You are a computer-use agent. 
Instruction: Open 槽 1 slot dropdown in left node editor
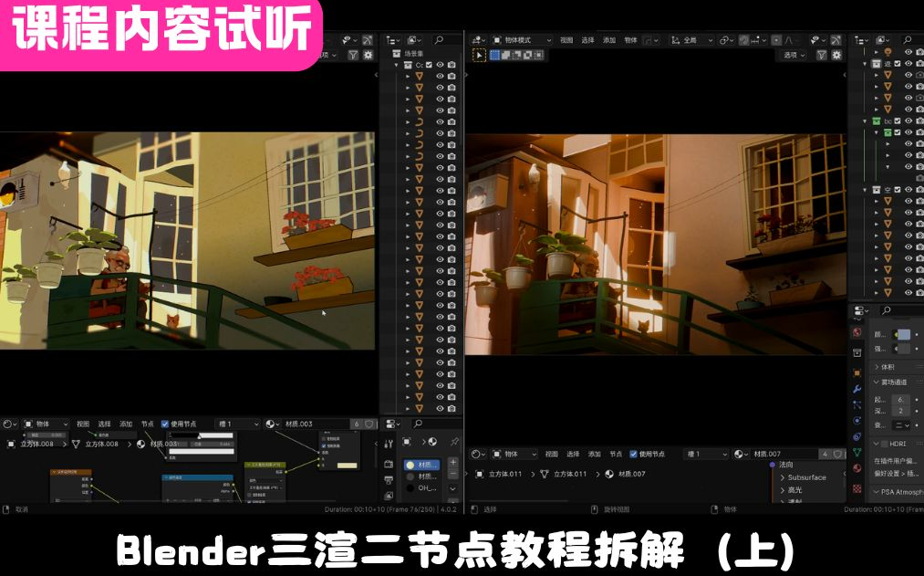[x=238, y=424]
